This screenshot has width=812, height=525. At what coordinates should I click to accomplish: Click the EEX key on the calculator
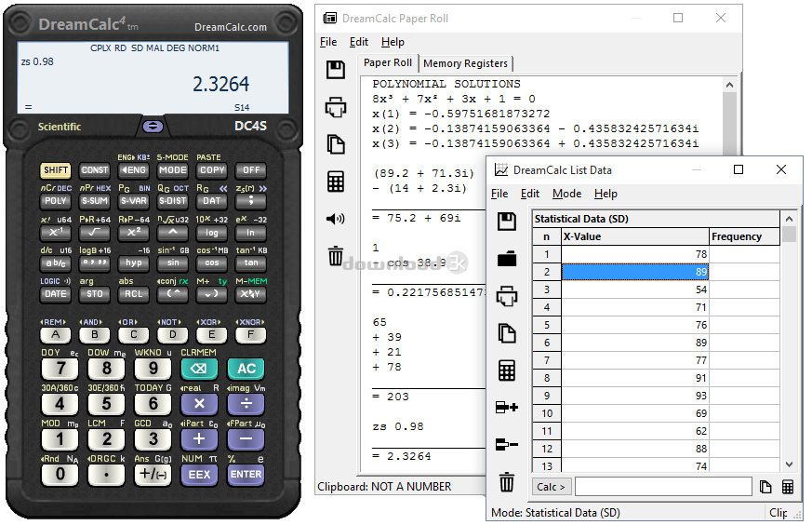tap(199, 475)
